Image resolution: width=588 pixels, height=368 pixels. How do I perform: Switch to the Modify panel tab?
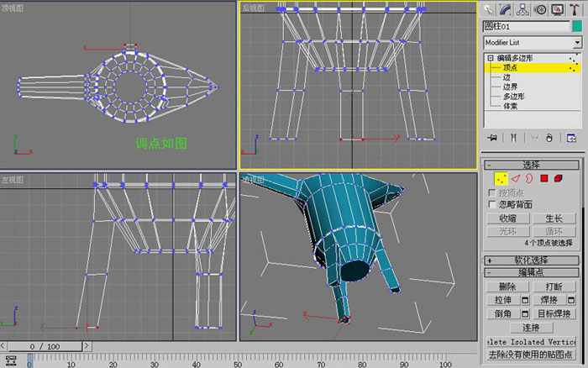pos(505,9)
